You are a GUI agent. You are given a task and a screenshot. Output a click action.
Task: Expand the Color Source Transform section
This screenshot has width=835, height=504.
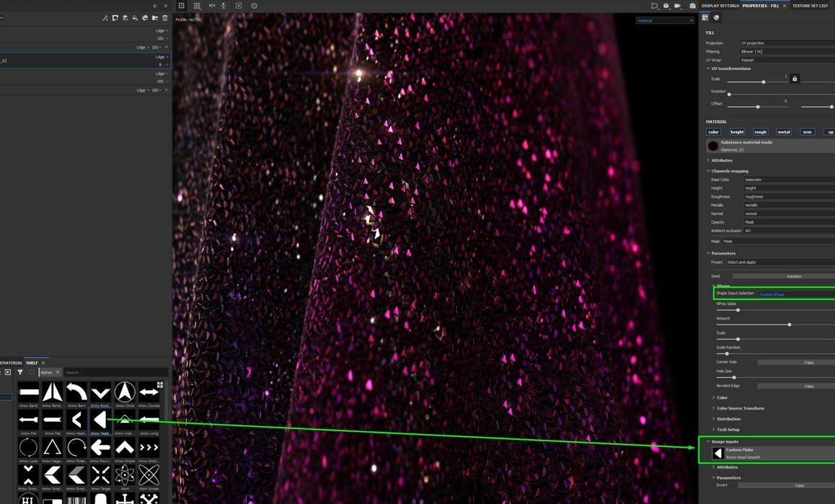pos(740,408)
